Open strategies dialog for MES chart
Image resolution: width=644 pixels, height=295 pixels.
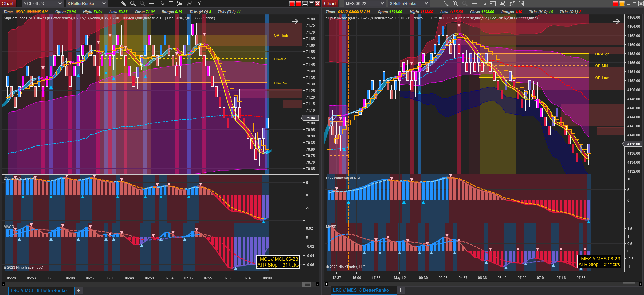pyautogui.click(x=521, y=4)
